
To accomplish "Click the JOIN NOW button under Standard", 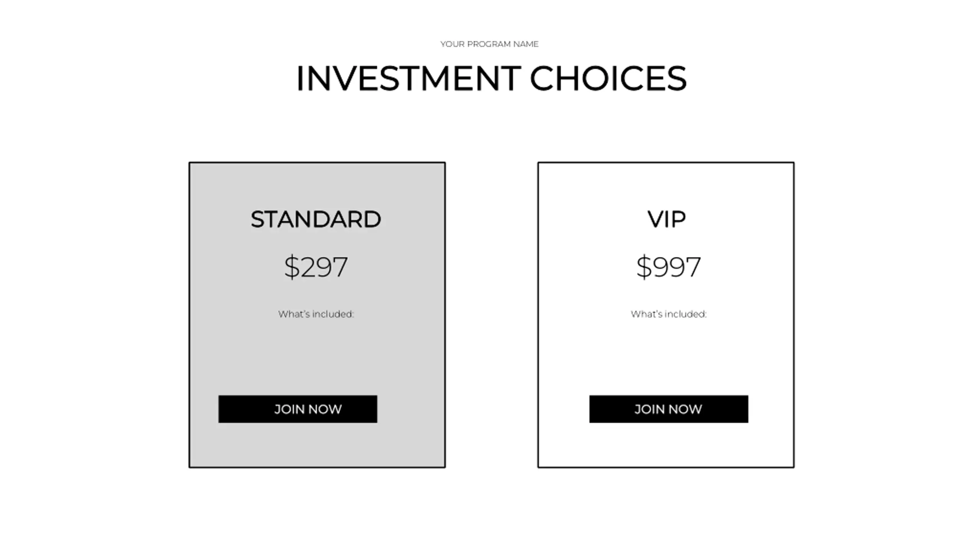I will click(x=297, y=409).
